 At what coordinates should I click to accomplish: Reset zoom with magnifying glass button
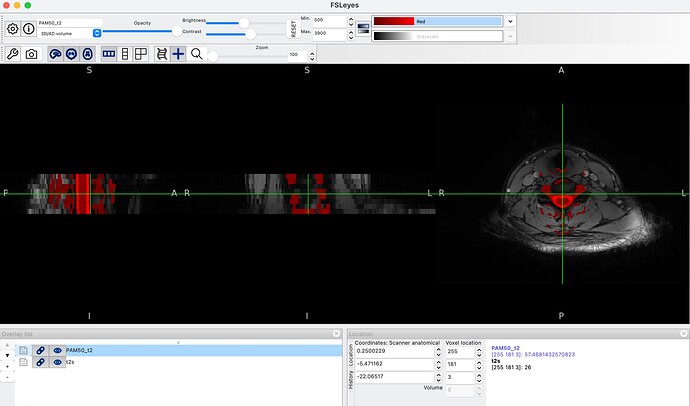pos(197,54)
